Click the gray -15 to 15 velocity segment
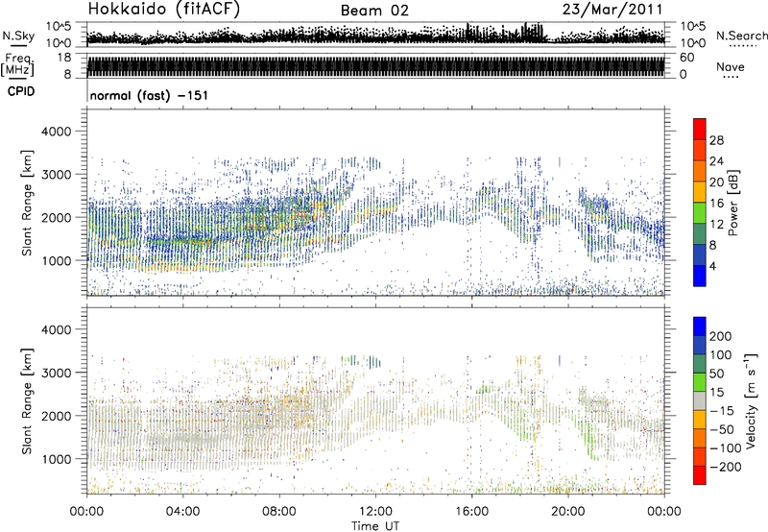 click(700, 401)
